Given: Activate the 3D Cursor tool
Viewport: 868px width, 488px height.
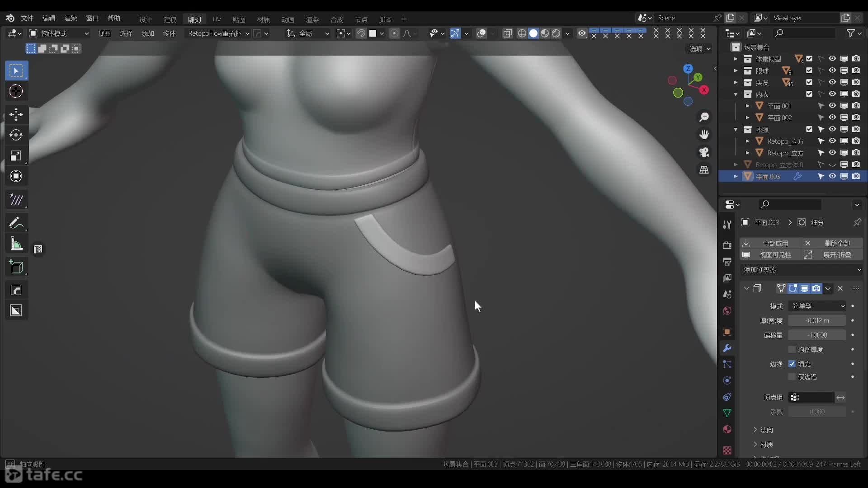Looking at the screenshot, I should (x=16, y=92).
